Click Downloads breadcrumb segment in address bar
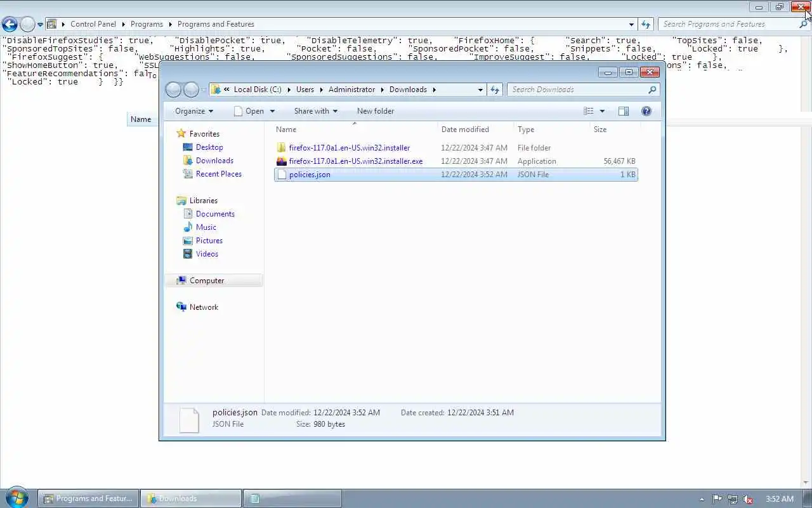 408,90
